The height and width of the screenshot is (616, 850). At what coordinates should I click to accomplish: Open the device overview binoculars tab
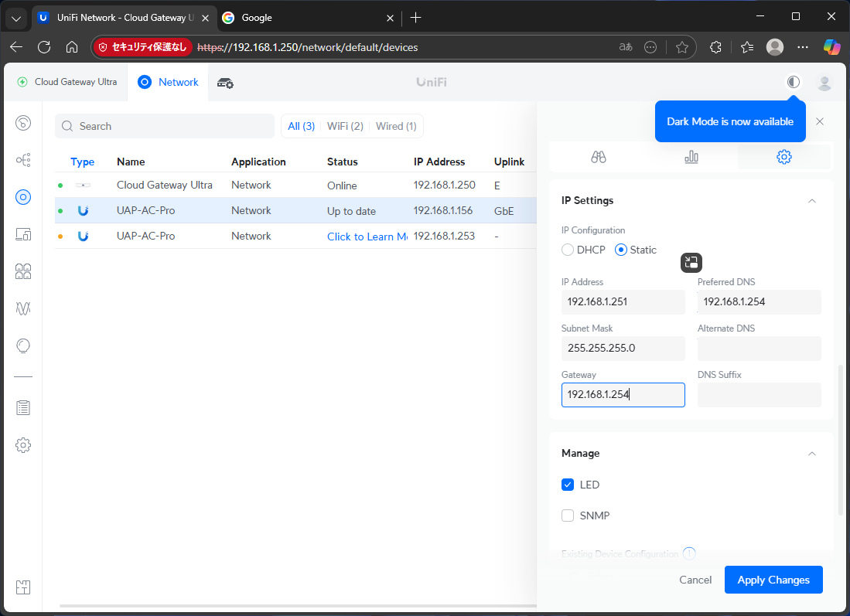pos(598,157)
